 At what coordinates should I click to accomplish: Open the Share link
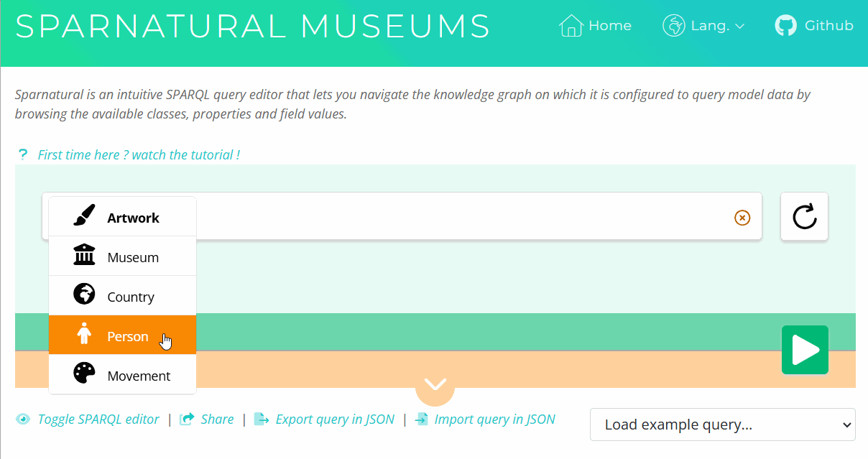(207, 419)
